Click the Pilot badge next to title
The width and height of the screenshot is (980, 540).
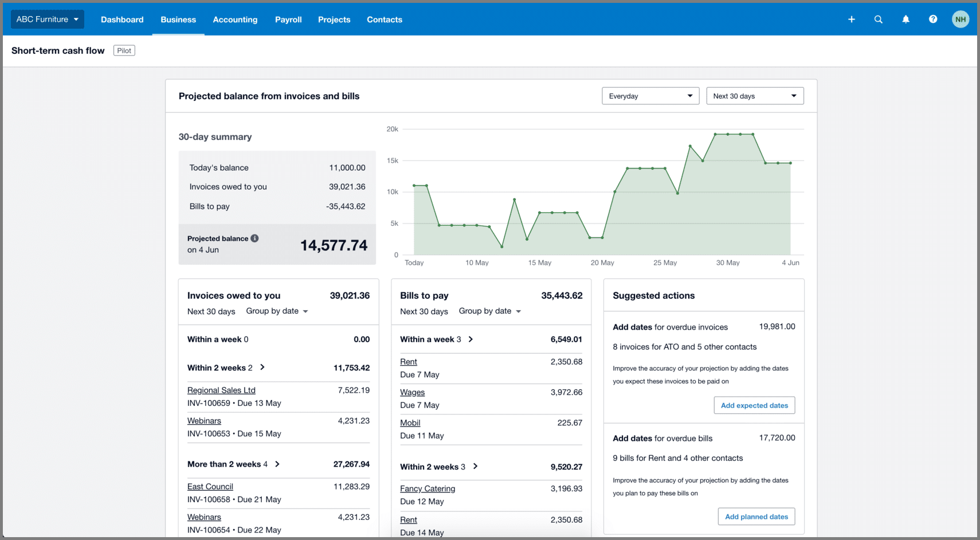(x=124, y=50)
